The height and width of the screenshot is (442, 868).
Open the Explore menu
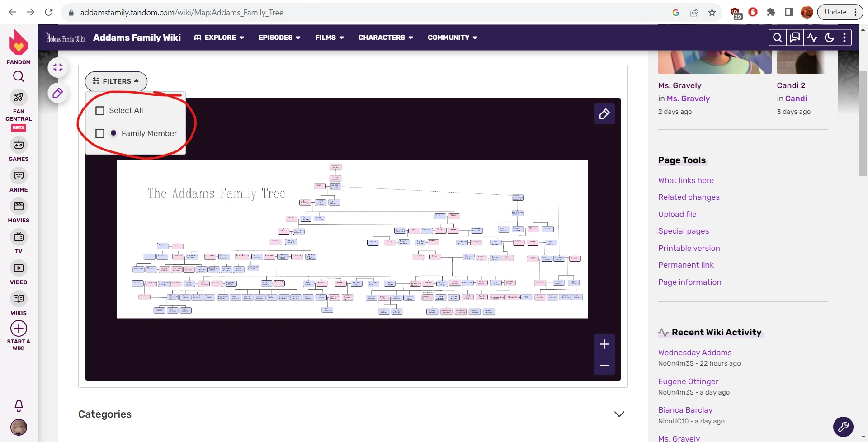pos(219,38)
